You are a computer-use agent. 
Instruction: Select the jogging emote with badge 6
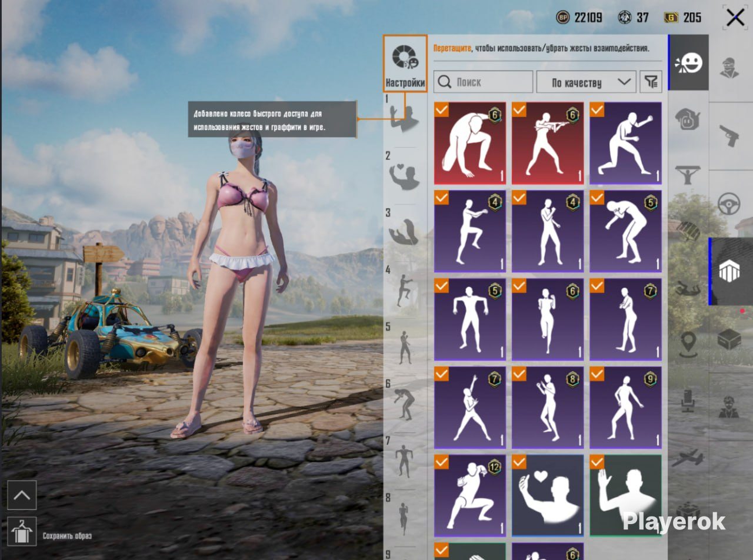click(x=548, y=319)
